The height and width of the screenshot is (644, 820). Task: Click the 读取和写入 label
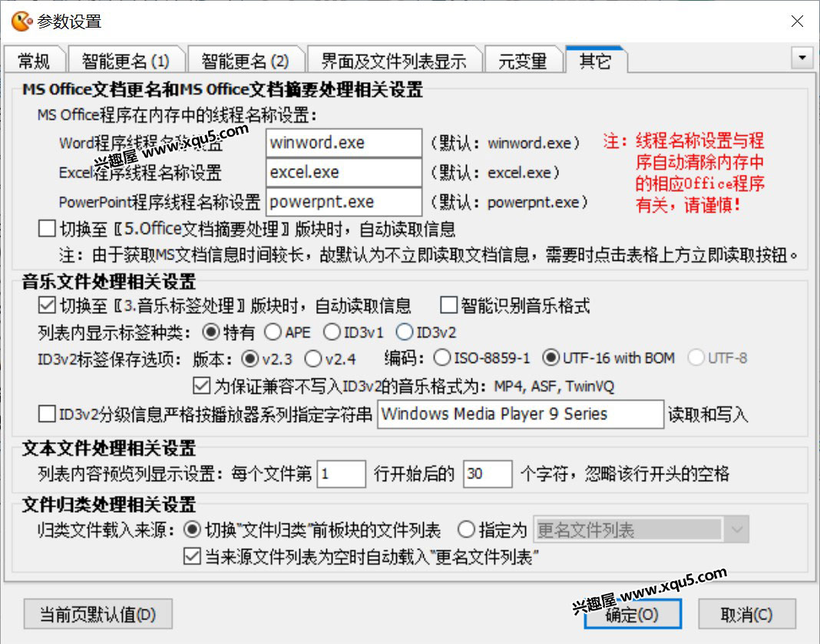[x=708, y=414]
